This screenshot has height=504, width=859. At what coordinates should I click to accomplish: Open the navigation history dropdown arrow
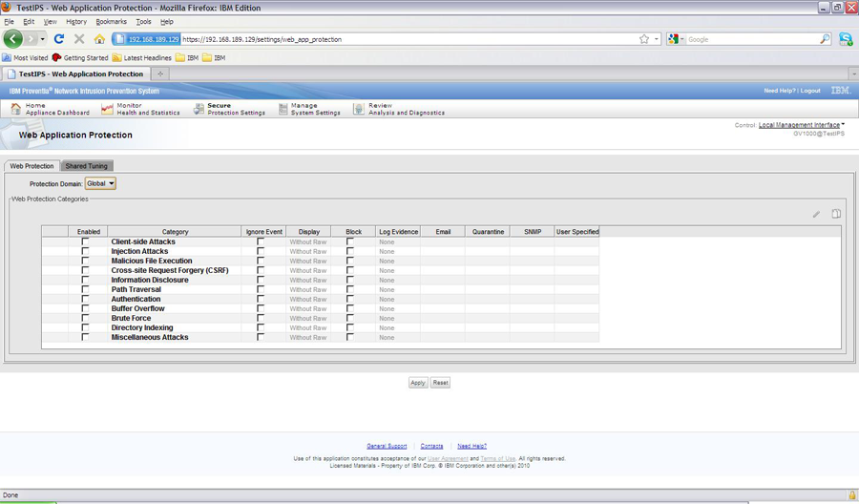tap(43, 39)
